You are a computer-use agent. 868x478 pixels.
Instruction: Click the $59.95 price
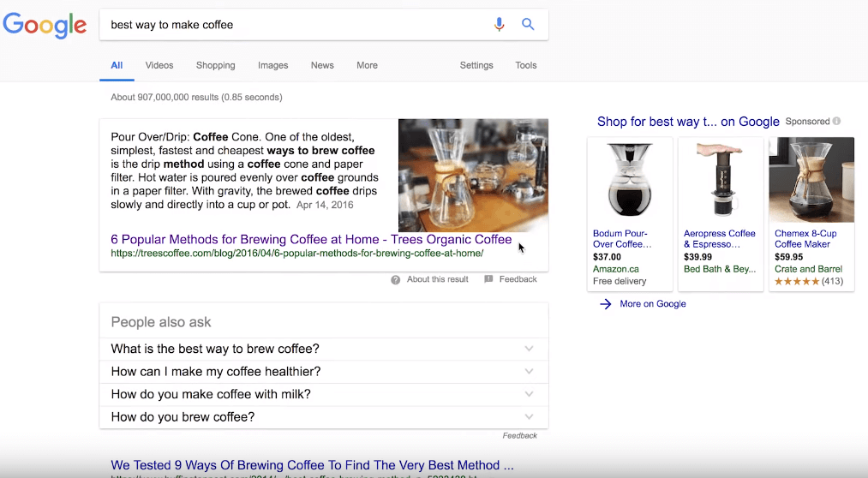pos(789,257)
